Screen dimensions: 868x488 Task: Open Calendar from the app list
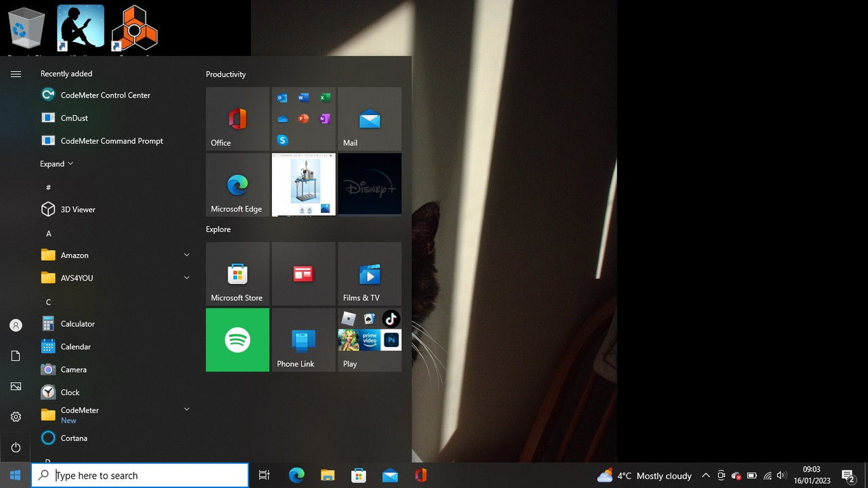pos(115,346)
